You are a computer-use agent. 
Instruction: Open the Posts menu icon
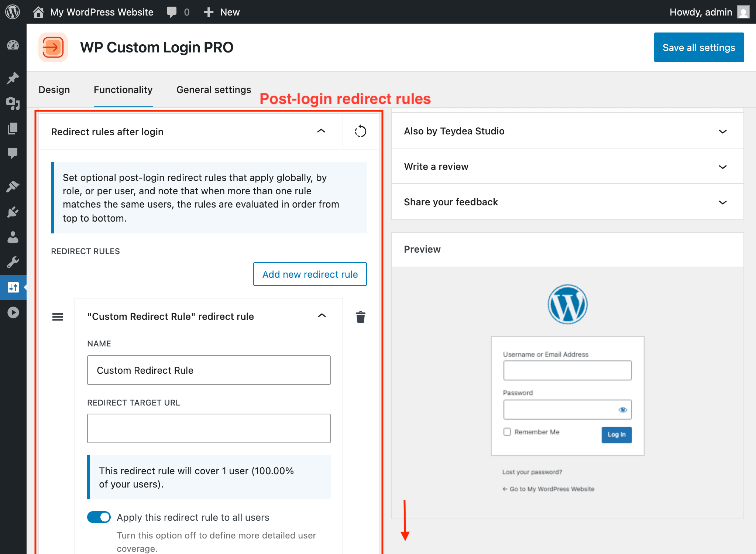point(13,78)
